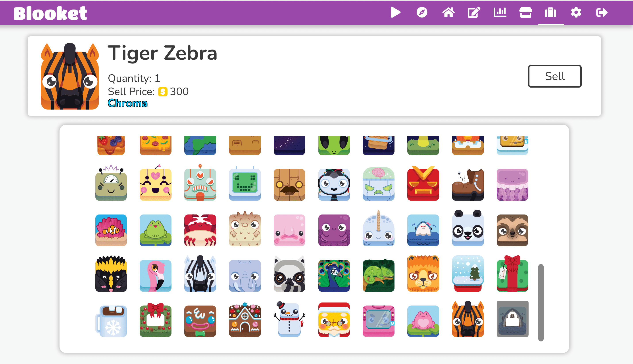Select the black and white Zebra blook

[200, 274]
